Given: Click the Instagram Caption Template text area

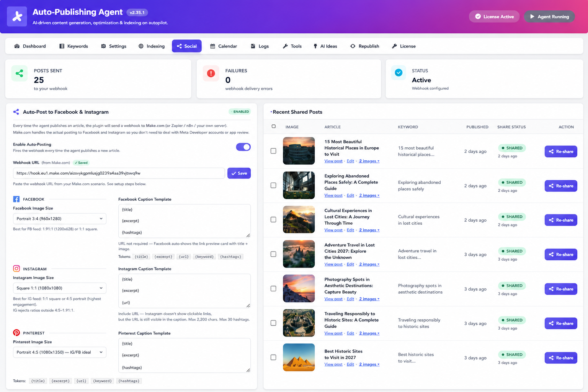Looking at the screenshot, I should pyautogui.click(x=184, y=291).
